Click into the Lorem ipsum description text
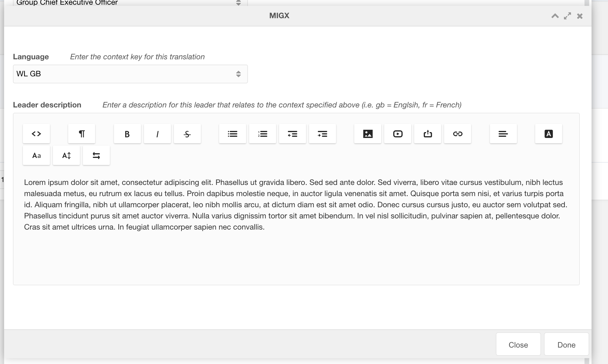 296,205
